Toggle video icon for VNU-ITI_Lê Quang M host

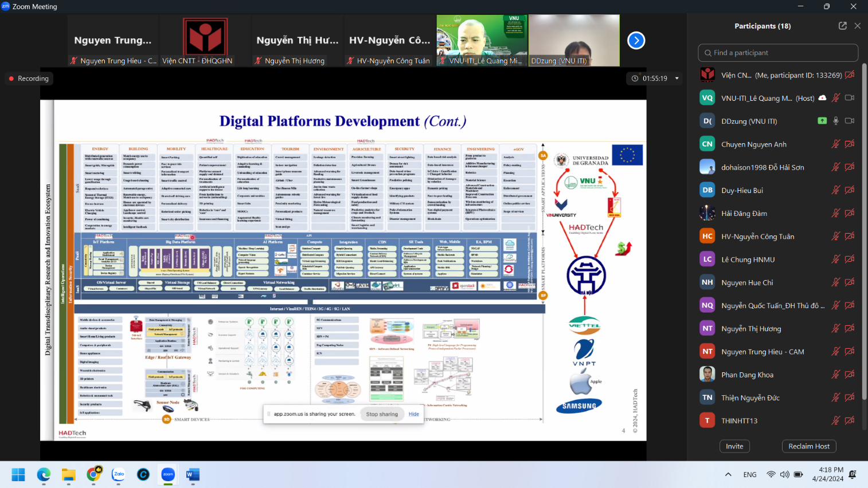[850, 98]
